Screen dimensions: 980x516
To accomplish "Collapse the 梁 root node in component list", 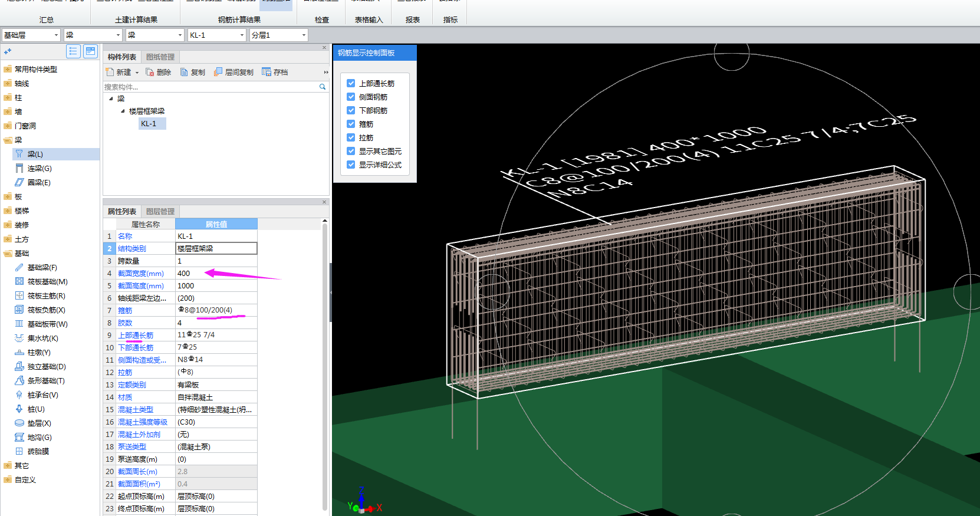I will (x=111, y=98).
